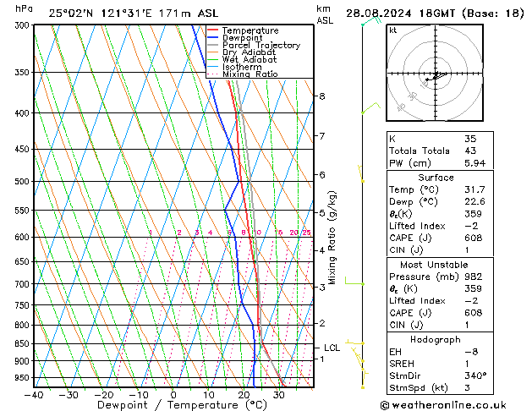Image resolution: width=532 pixels, height=411 pixels.
Task: Click the Surface section heading
Action: 436,178
